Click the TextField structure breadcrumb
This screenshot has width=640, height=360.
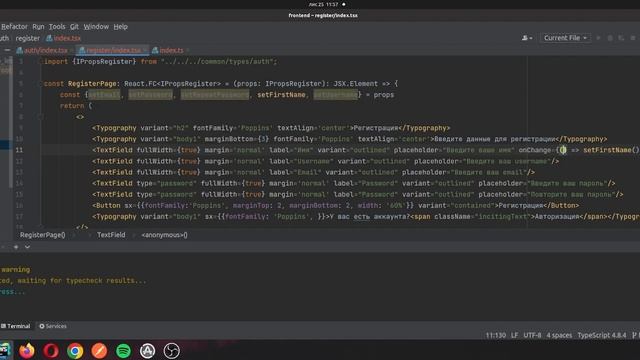click(x=111, y=235)
